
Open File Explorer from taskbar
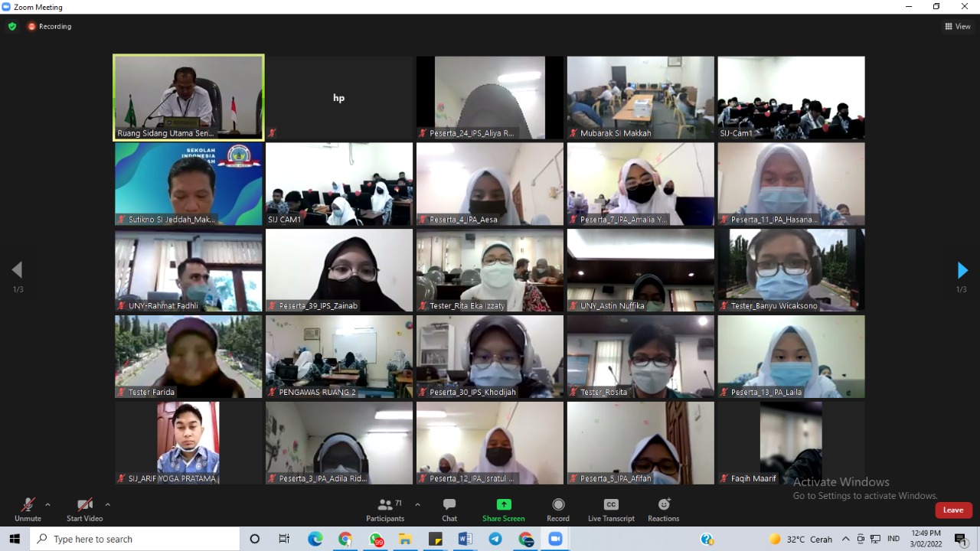pos(405,539)
